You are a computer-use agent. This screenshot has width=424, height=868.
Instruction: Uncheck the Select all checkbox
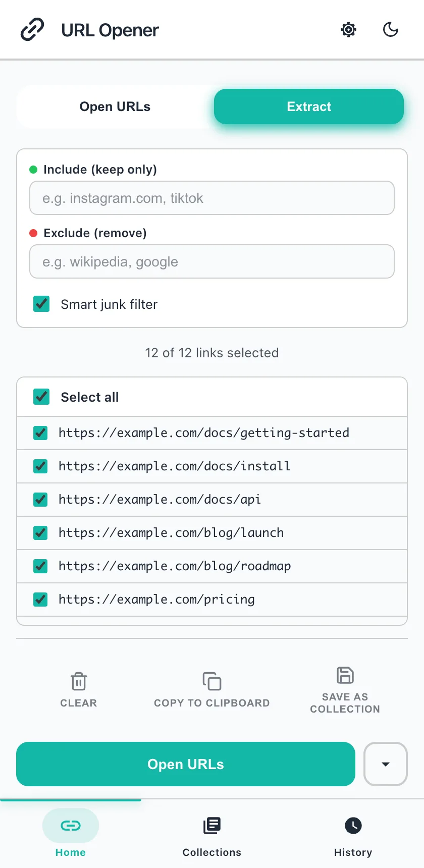coord(41,397)
